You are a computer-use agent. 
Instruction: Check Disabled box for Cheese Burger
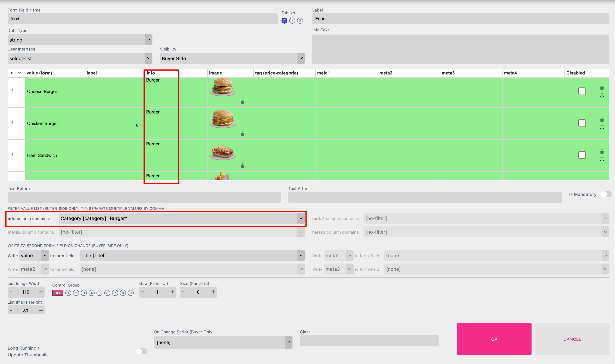582,91
